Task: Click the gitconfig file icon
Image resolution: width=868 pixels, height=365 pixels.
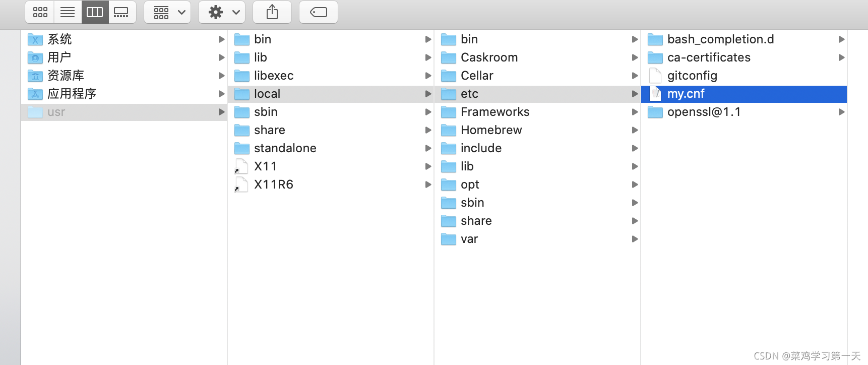Action: tap(655, 76)
